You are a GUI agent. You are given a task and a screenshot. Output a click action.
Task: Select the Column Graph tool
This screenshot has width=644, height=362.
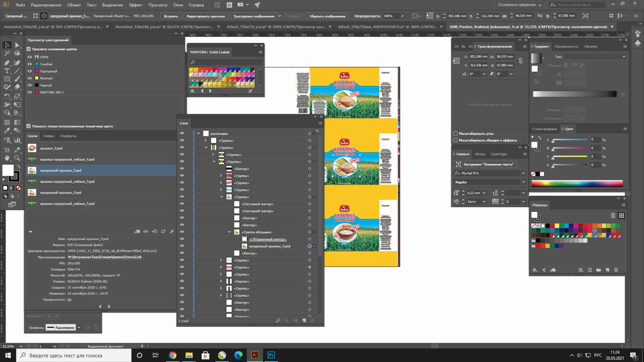[17, 140]
